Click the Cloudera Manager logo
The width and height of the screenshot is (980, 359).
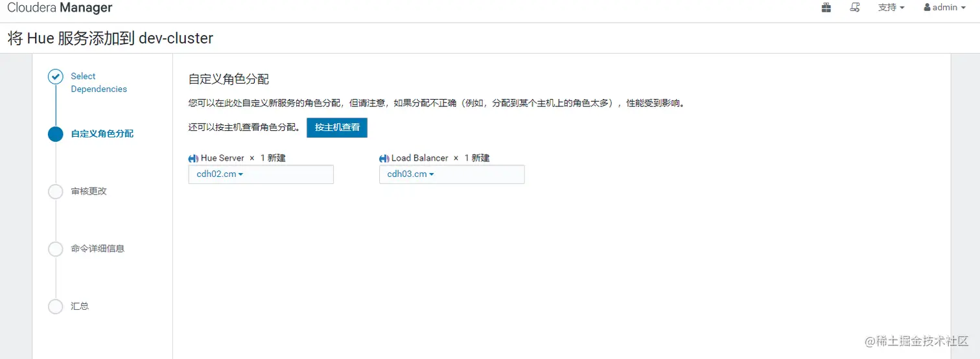click(x=60, y=8)
